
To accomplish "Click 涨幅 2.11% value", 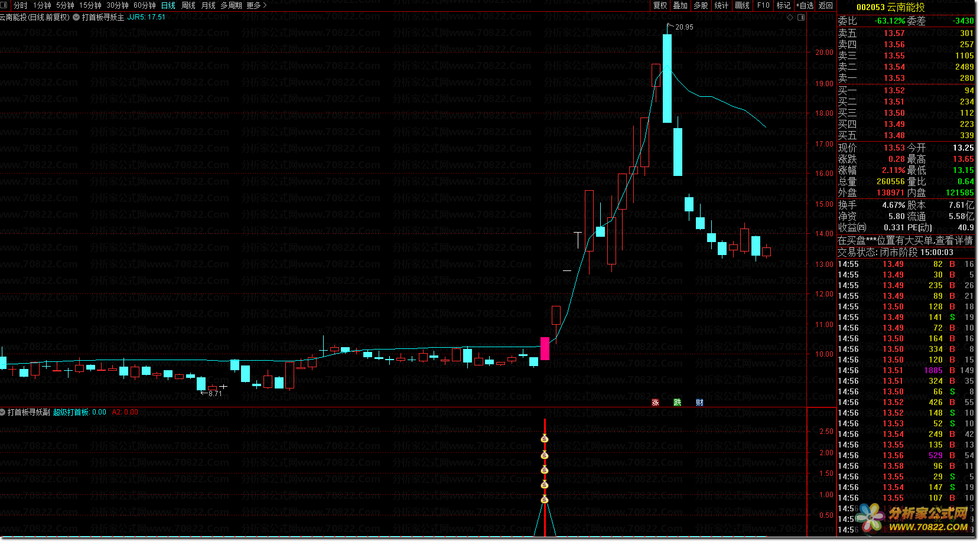I will pyautogui.click(x=893, y=170).
